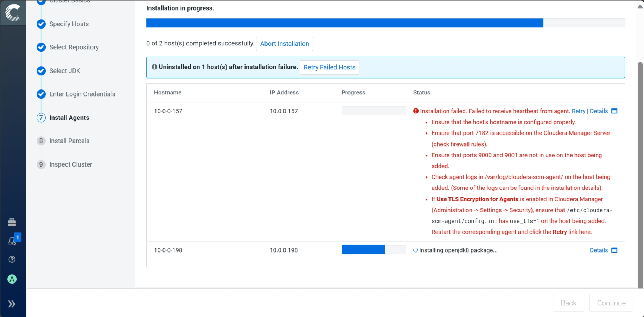Image resolution: width=644 pixels, height=317 pixels.
Task: Click Retry link for host 10-0-0-157
Action: tap(579, 111)
